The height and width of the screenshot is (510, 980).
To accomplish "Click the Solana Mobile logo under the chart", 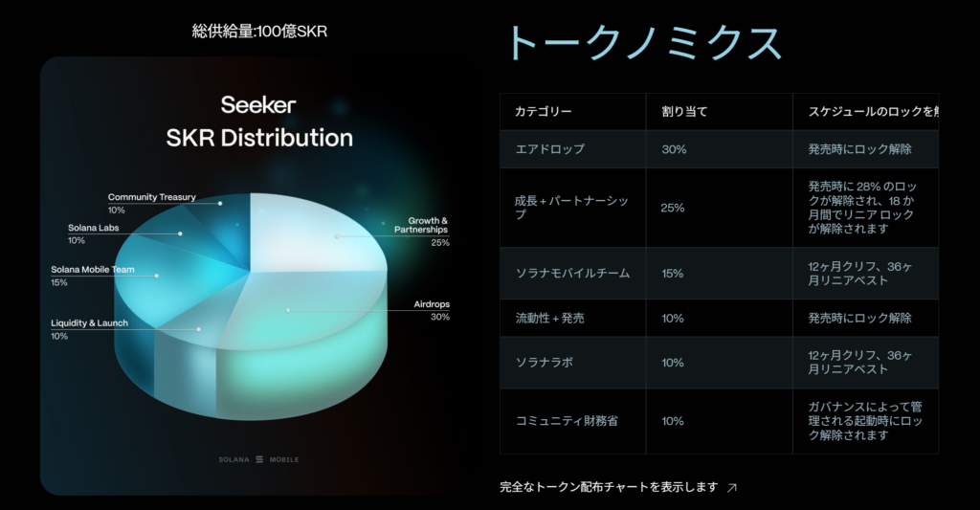I will (x=258, y=459).
